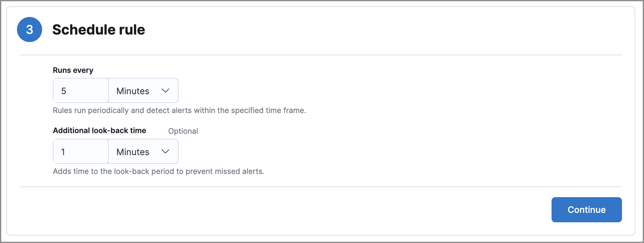Click chevron arrow of Runs every unit

click(165, 91)
